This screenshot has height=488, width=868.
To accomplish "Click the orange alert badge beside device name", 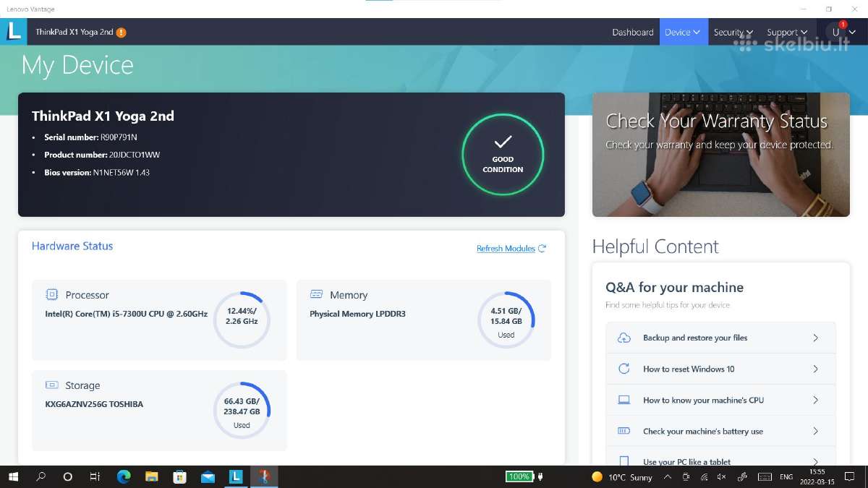I will pos(121,32).
